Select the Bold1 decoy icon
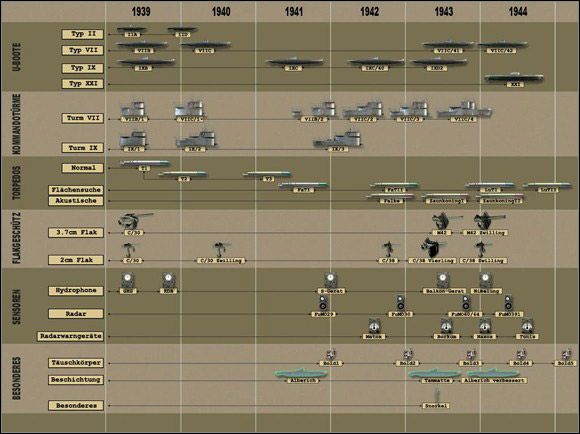Image resolution: width=580 pixels, height=434 pixels. pyautogui.click(x=331, y=354)
